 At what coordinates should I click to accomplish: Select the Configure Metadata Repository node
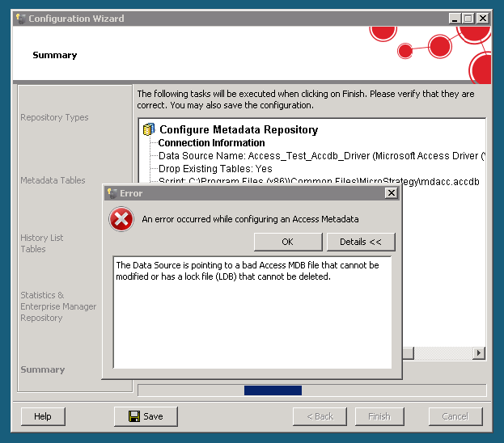[239, 129]
